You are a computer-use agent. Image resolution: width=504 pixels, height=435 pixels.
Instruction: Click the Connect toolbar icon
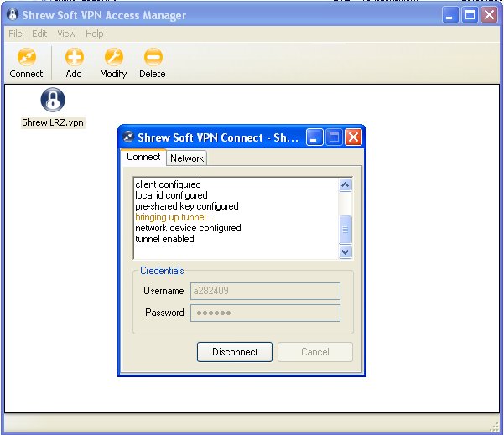(26, 58)
